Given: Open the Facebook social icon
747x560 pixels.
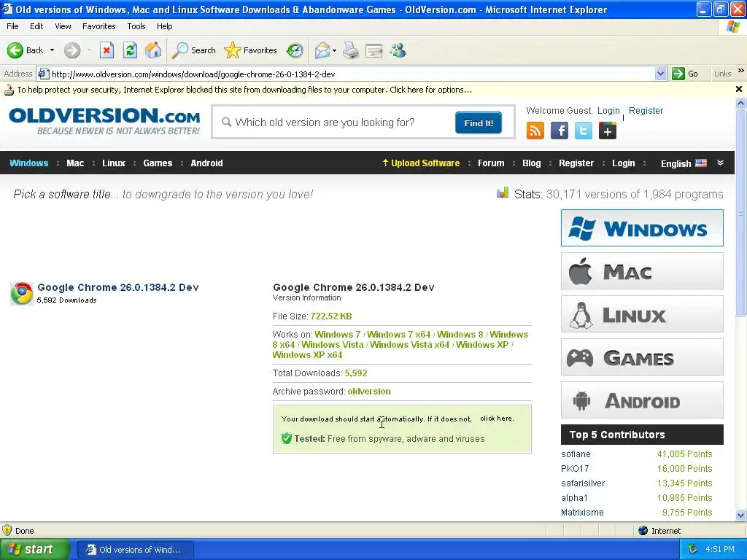Looking at the screenshot, I should 560,130.
